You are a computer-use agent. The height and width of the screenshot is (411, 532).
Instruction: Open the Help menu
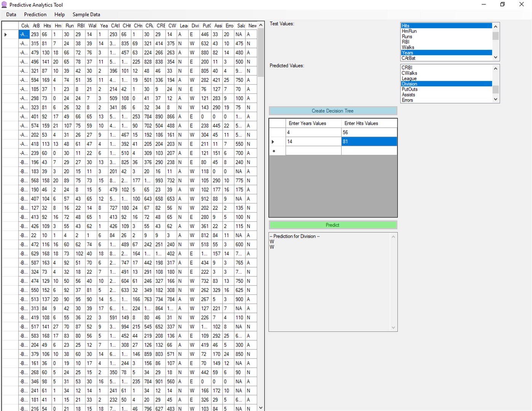[x=59, y=14]
